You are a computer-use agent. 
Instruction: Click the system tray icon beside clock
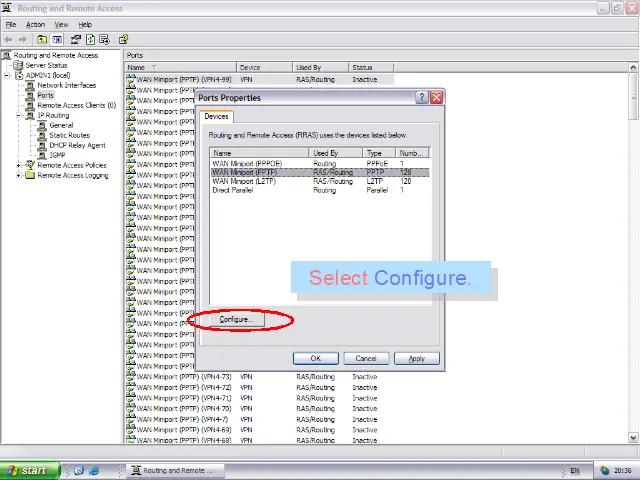click(x=604, y=471)
